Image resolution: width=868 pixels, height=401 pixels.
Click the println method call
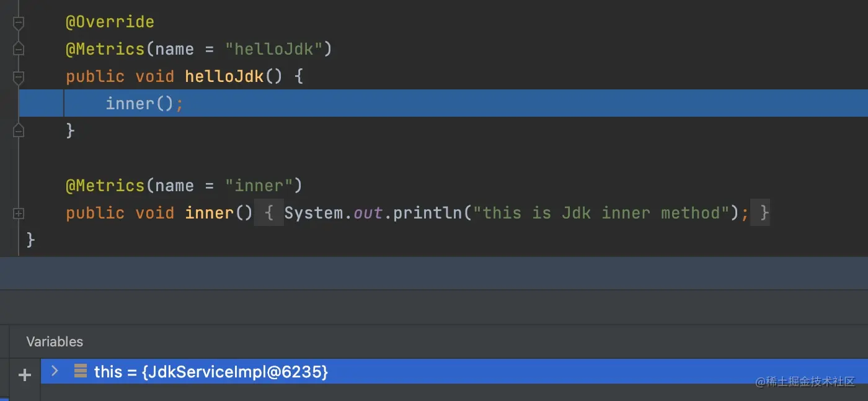(428, 213)
